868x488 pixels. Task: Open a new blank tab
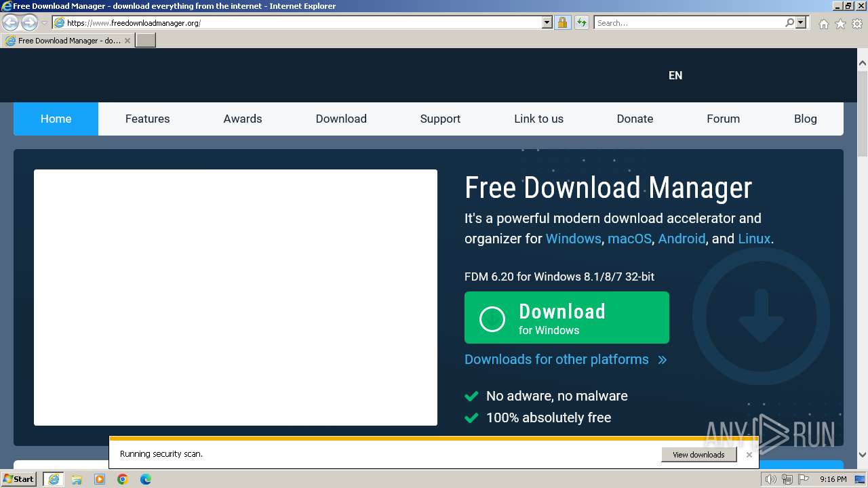[x=146, y=41]
